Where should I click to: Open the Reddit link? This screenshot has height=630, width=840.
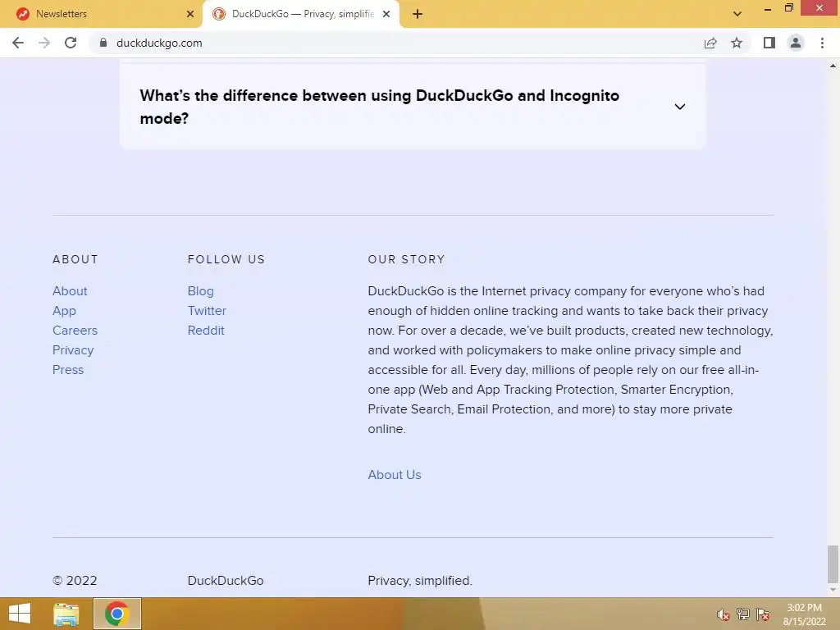coord(206,331)
